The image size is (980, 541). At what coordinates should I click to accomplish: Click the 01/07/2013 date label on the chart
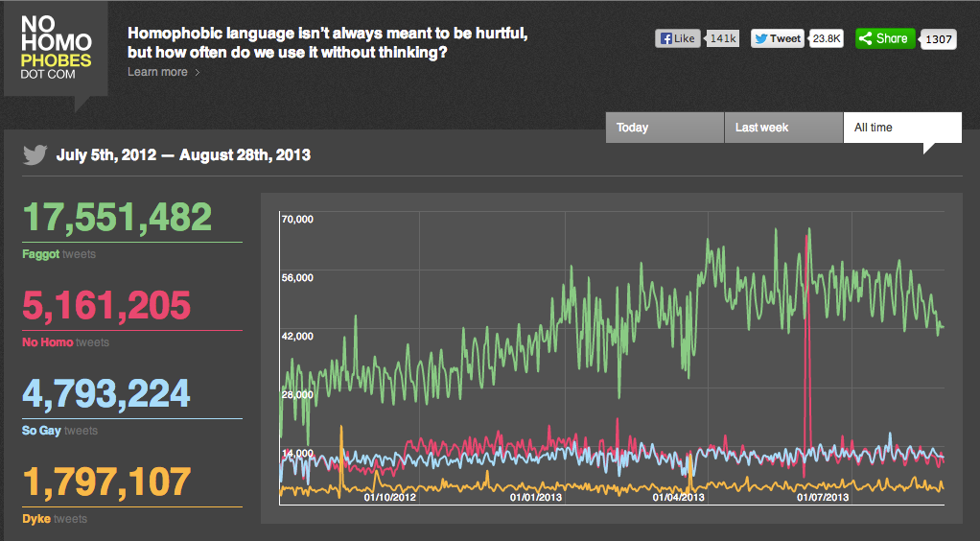tap(823, 497)
